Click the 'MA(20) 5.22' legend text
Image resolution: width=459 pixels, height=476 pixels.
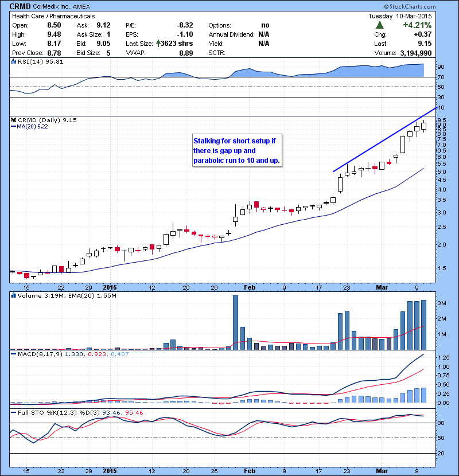(32, 127)
